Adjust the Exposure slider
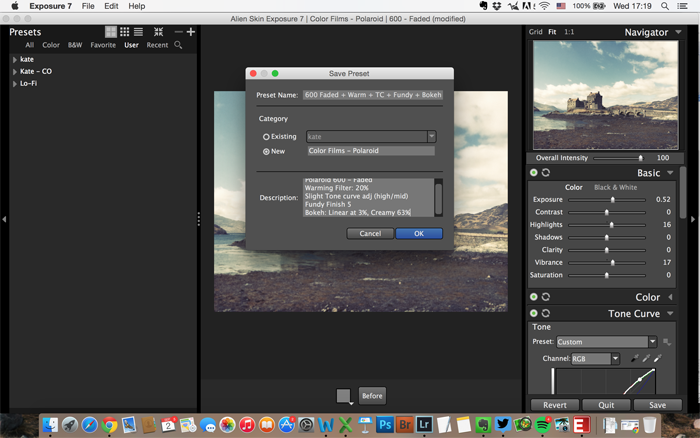The height and width of the screenshot is (438, 700). coord(612,200)
